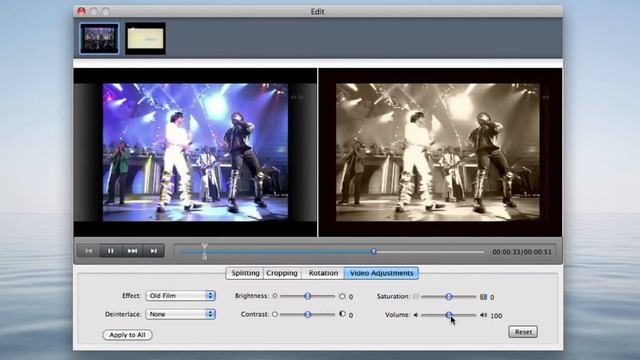
Task: Click the volume value 100
Action: tap(496, 316)
